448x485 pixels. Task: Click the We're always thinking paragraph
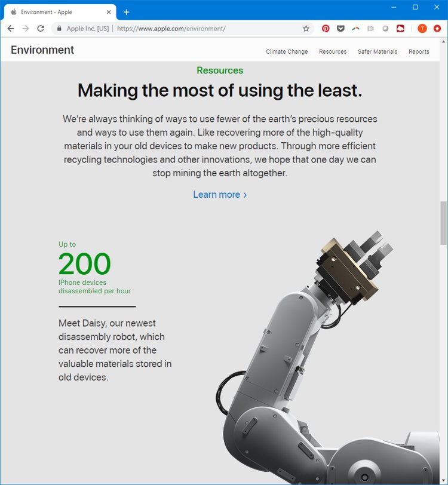pos(220,146)
